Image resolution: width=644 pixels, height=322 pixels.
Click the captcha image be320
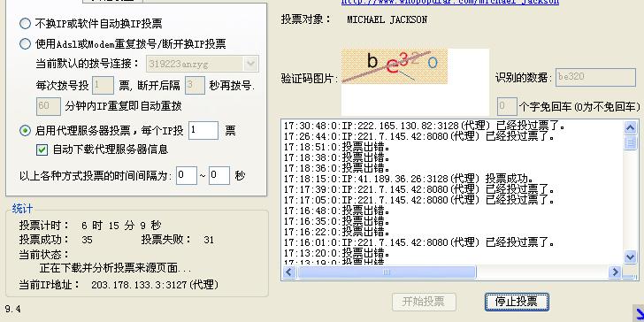pos(395,66)
